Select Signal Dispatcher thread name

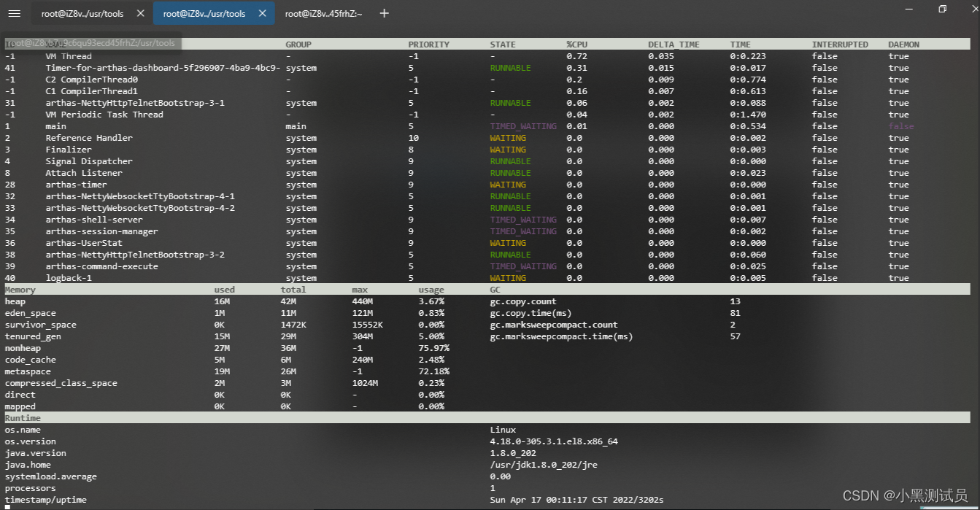tap(89, 161)
